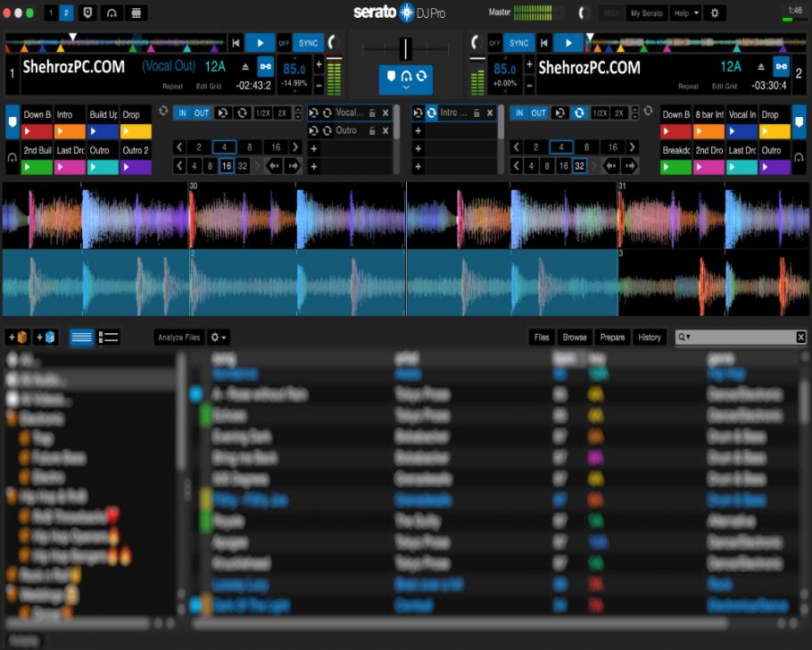Toggle Repeat on deck 1

(x=172, y=87)
